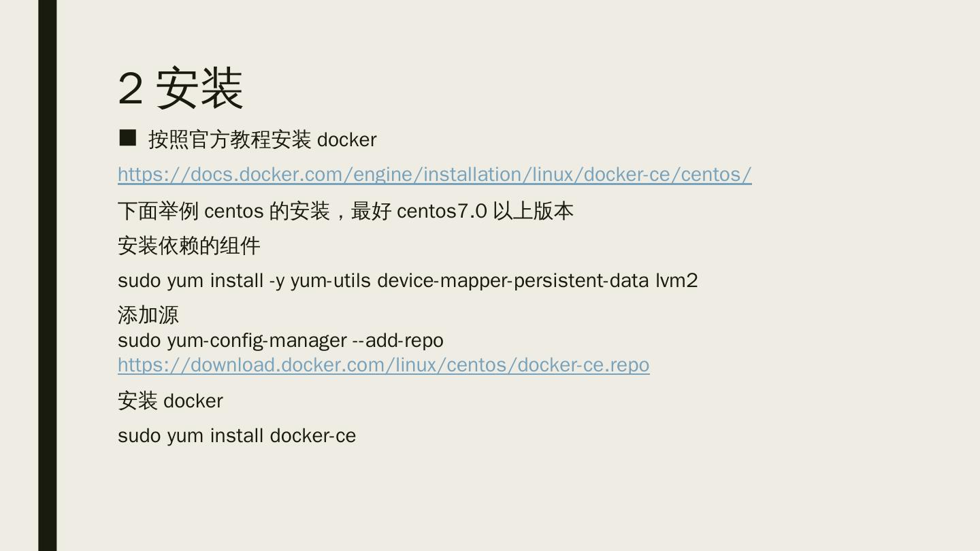Select the slide title "2 安装"
Screen dimensions: 980x551
[x=180, y=88]
